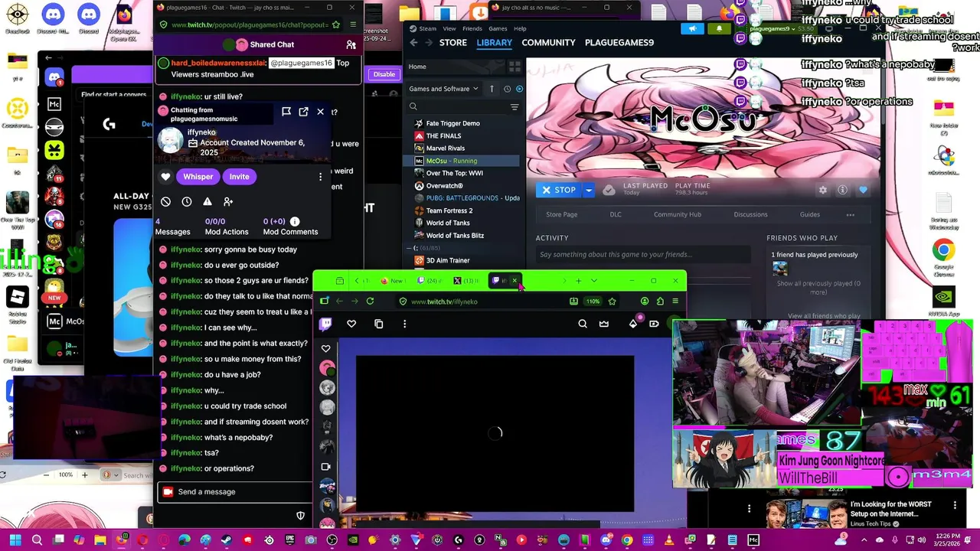Switch to the X (13) tab in Firefox
Screen dimensions: 980x551
[x=466, y=281]
